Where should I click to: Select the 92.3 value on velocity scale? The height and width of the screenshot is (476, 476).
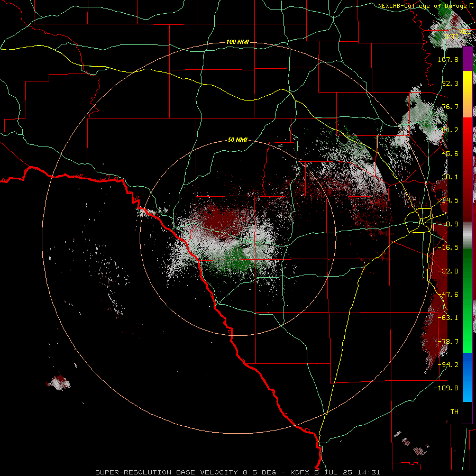pos(450,83)
